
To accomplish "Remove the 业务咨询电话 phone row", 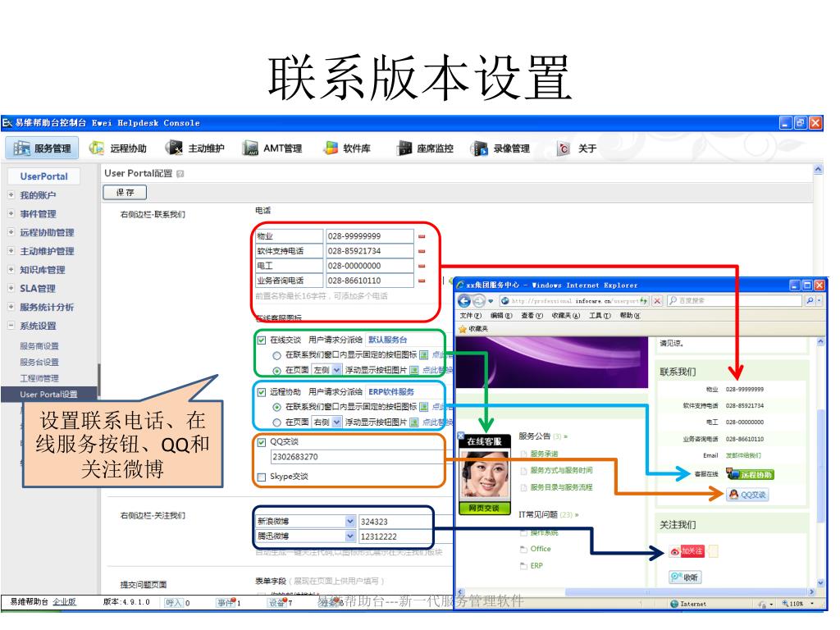I will [x=422, y=281].
